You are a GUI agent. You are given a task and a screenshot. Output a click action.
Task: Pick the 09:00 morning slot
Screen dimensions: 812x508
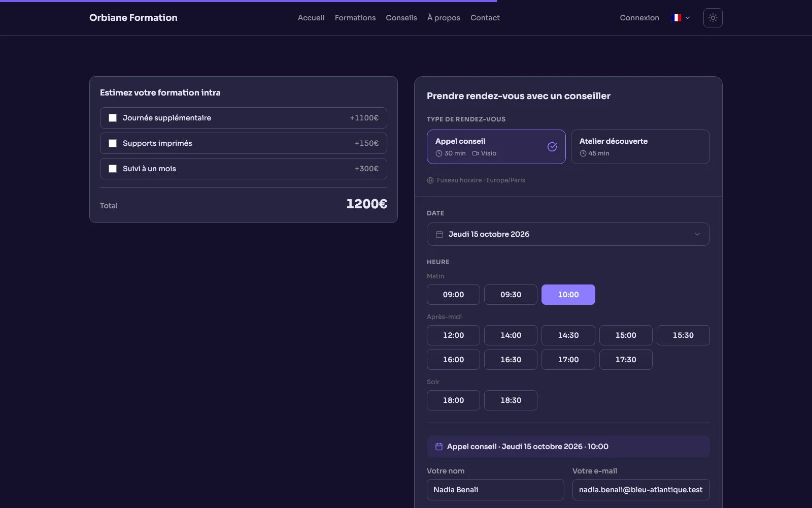pyautogui.click(x=453, y=295)
